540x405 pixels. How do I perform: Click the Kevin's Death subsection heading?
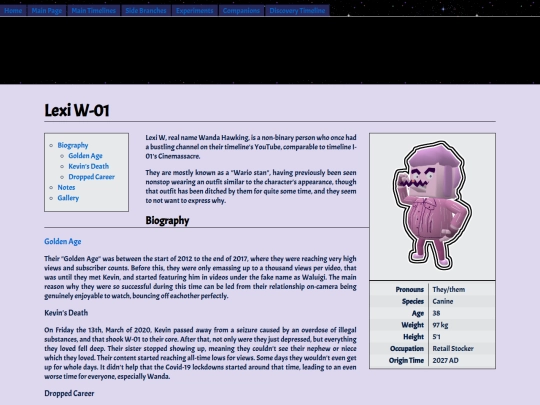pos(66,313)
